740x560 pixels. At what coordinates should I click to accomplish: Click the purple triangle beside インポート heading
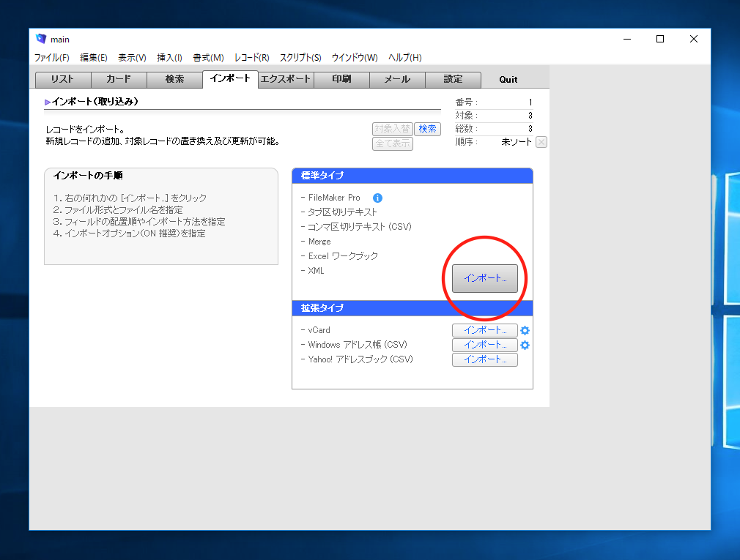(48, 102)
